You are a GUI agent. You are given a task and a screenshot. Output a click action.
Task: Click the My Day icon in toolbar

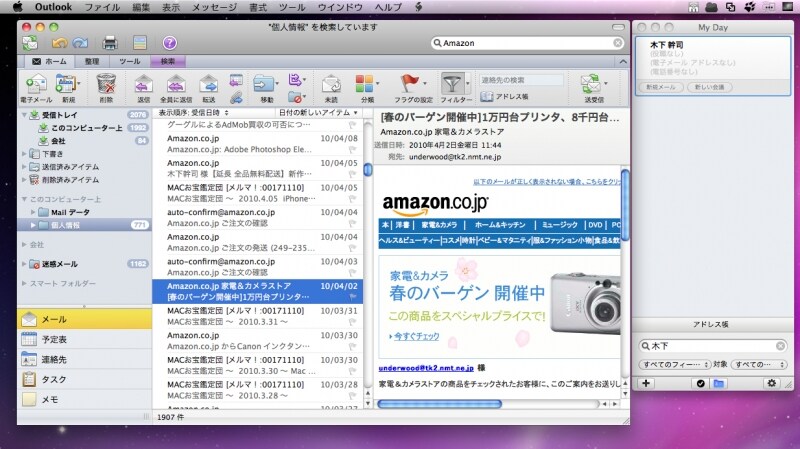[x=140, y=43]
